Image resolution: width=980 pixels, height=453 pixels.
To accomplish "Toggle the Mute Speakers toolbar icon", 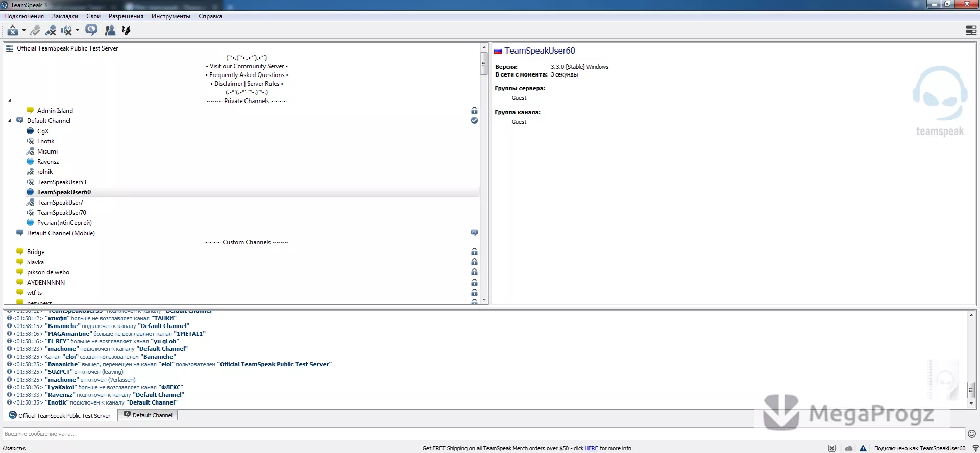I will [66, 30].
